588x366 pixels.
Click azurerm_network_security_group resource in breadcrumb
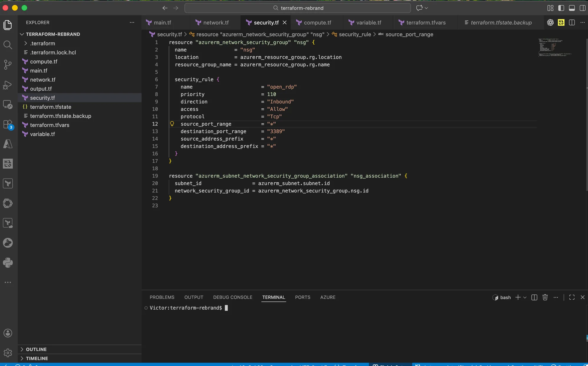(260, 34)
